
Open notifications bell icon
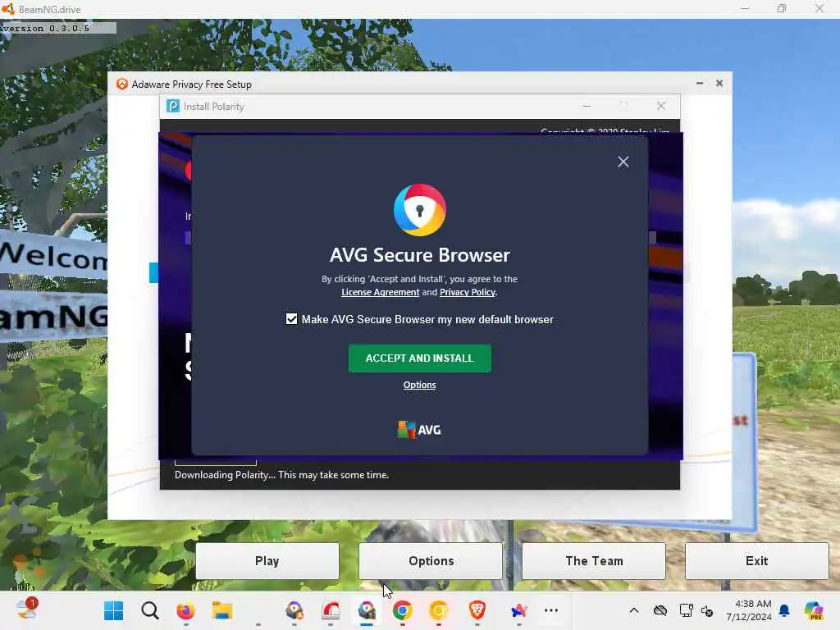tap(785, 610)
